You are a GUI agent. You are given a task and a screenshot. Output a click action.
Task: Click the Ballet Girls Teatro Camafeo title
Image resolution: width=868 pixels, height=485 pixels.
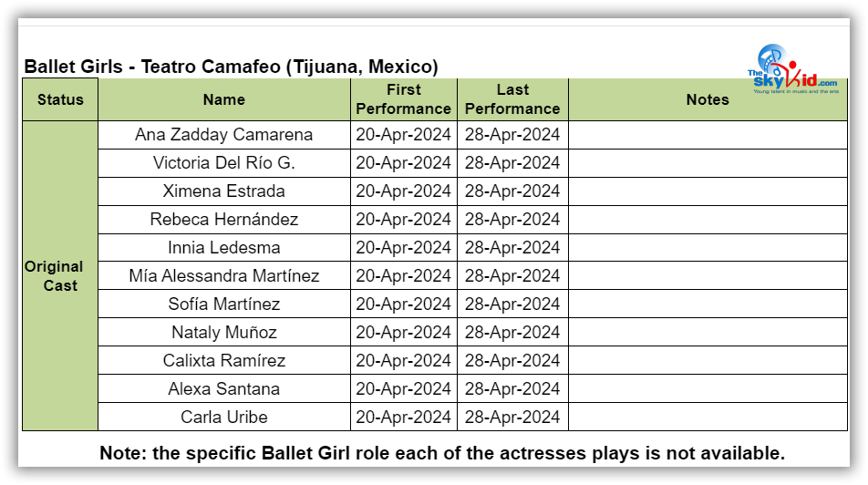coord(231,67)
